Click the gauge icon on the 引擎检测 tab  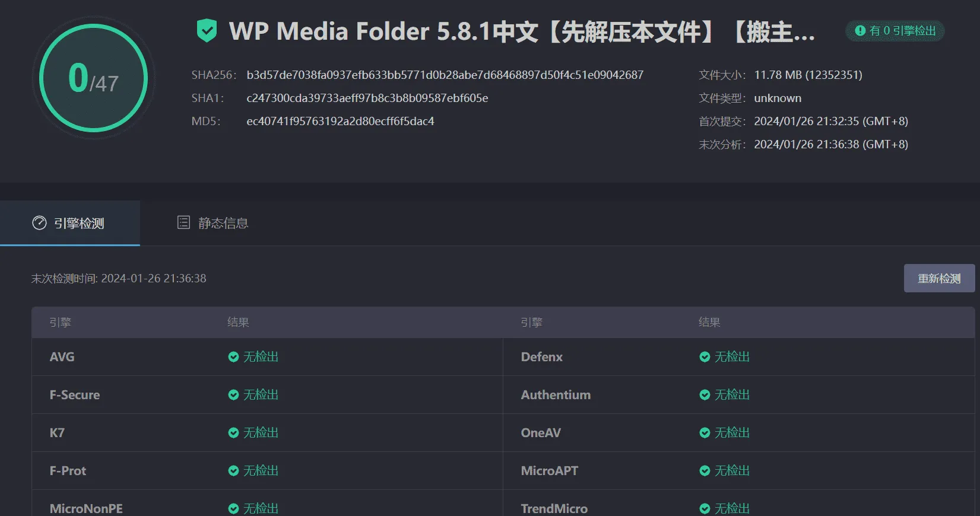pos(39,223)
